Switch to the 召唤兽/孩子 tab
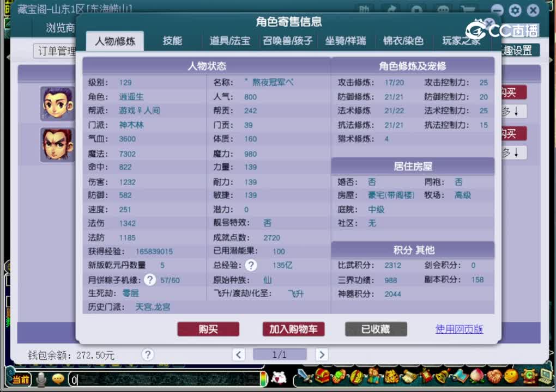This screenshot has height=392, width=556. click(287, 40)
